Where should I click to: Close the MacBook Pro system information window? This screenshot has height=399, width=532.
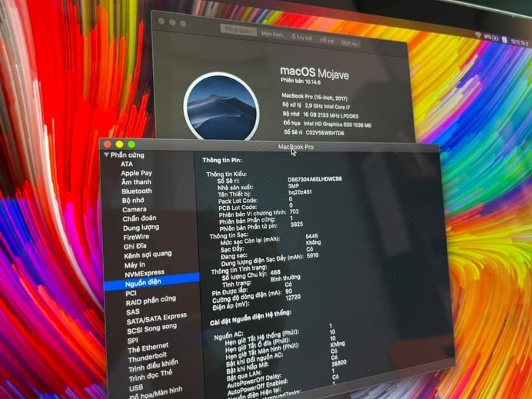108,144
